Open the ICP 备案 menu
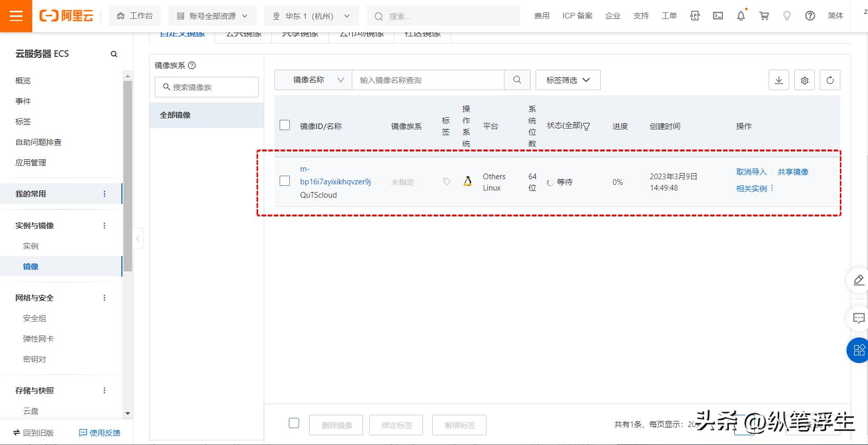This screenshot has height=445, width=868. click(x=577, y=16)
